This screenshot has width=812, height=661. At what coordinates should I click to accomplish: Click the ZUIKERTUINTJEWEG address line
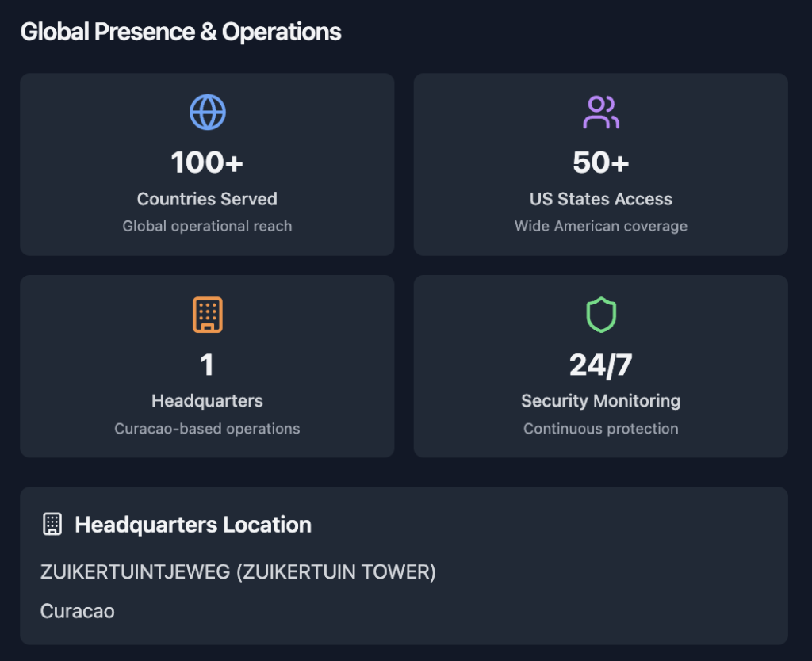point(238,571)
